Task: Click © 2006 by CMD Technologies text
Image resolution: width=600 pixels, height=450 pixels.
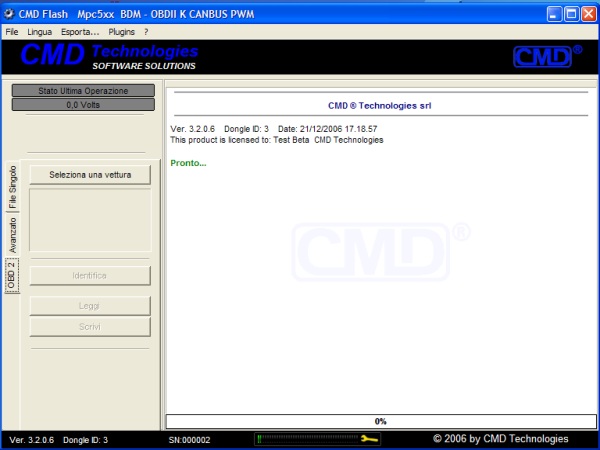Action: tap(501, 439)
